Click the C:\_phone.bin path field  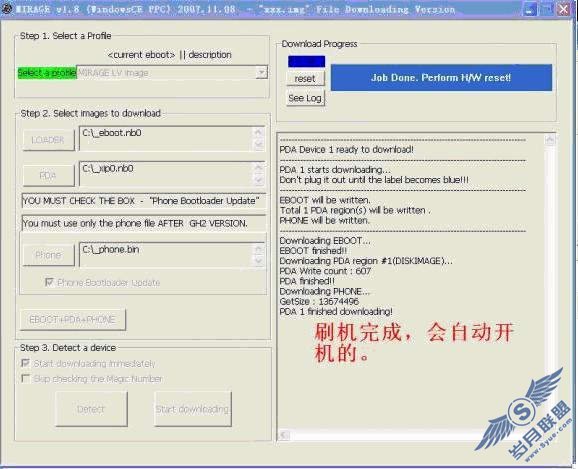(x=167, y=255)
